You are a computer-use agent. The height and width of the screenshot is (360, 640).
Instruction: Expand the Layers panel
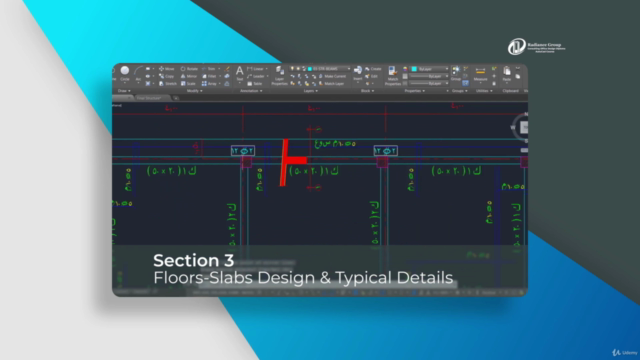[311, 91]
